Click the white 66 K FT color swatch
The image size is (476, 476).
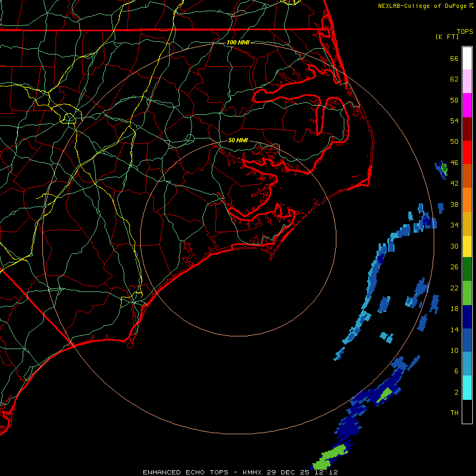467,58
